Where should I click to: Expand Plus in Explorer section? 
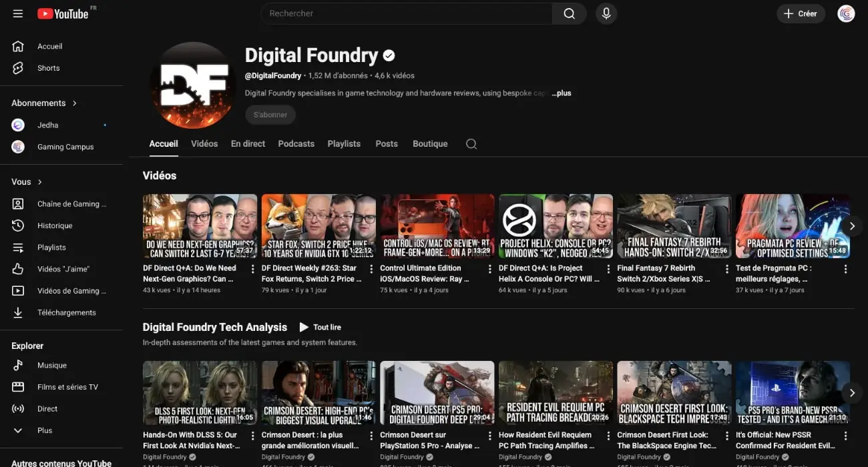coord(61,430)
